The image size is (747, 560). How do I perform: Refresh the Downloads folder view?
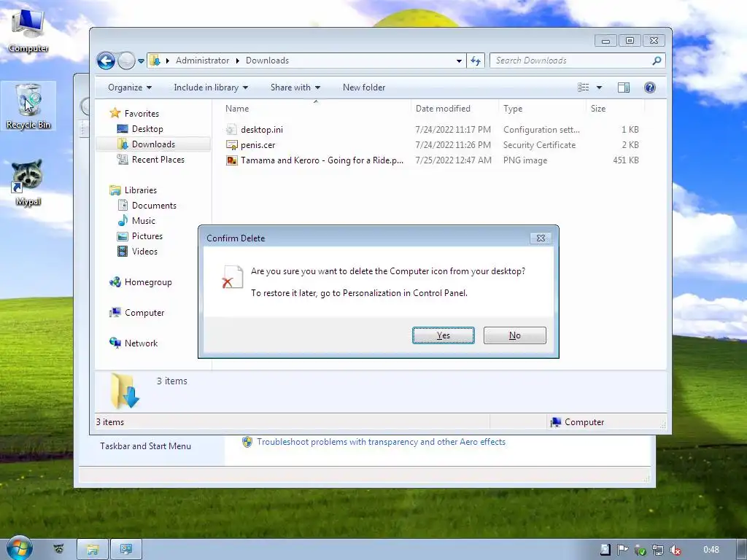coord(476,61)
